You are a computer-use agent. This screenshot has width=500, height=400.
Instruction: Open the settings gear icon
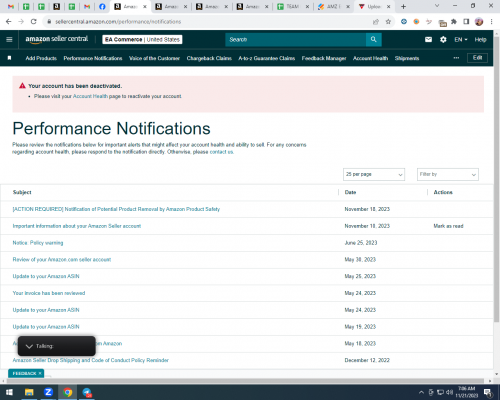click(x=443, y=40)
